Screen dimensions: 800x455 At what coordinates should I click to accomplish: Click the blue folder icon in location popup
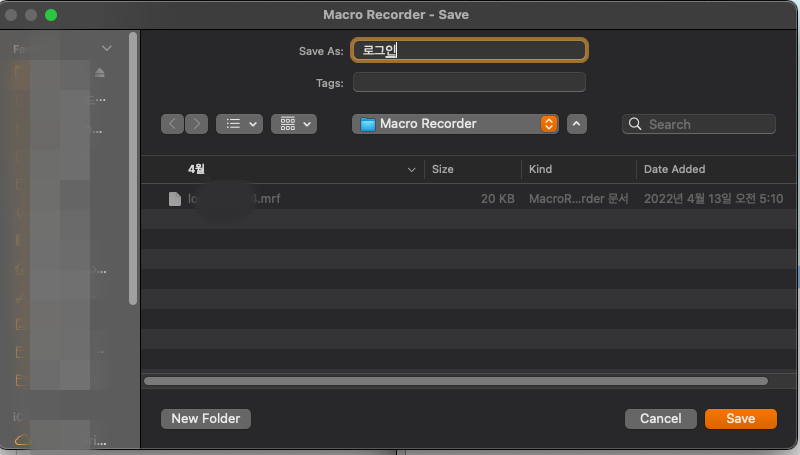367,124
